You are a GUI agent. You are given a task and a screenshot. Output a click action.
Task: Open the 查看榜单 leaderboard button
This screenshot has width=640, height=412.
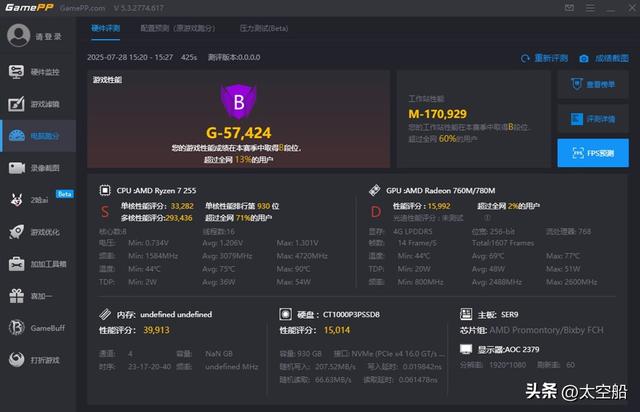(593, 85)
